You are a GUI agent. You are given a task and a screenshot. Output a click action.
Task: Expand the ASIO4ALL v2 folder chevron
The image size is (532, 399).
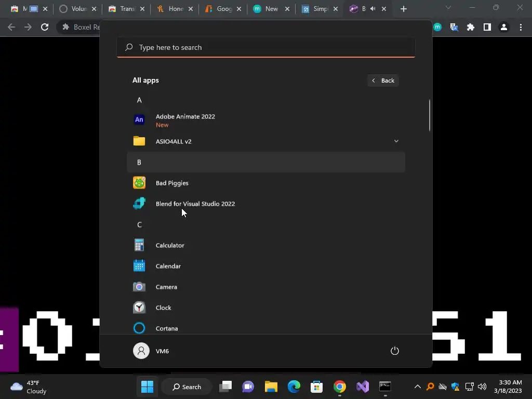point(396,141)
